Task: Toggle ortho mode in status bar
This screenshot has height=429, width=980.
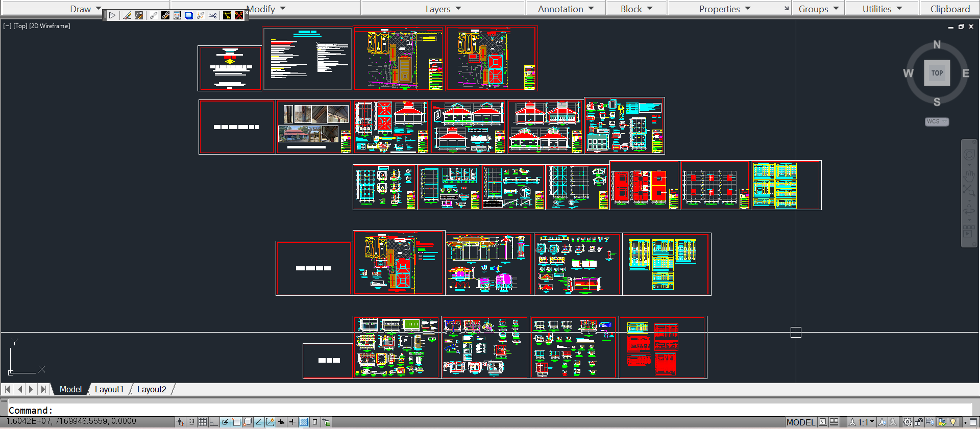Action: (x=213, y=422)
